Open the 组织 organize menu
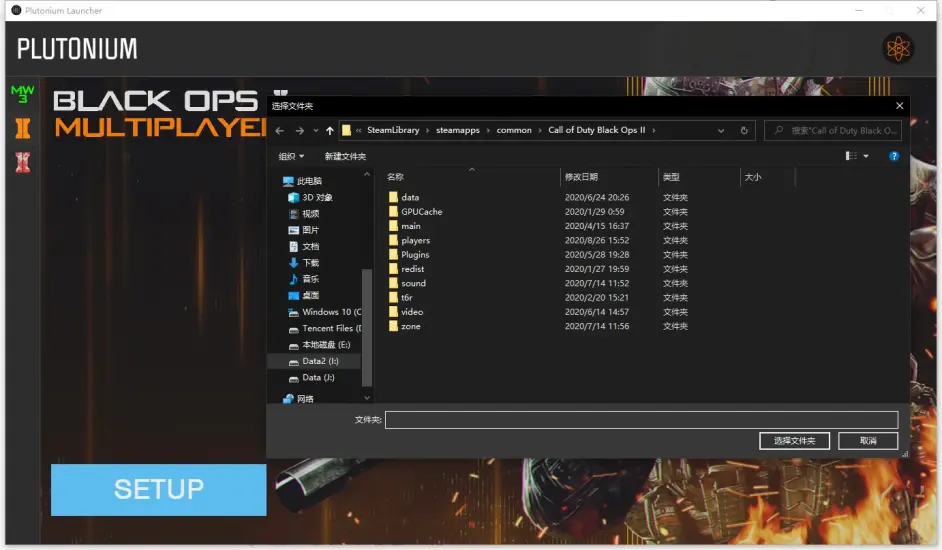 291,156
